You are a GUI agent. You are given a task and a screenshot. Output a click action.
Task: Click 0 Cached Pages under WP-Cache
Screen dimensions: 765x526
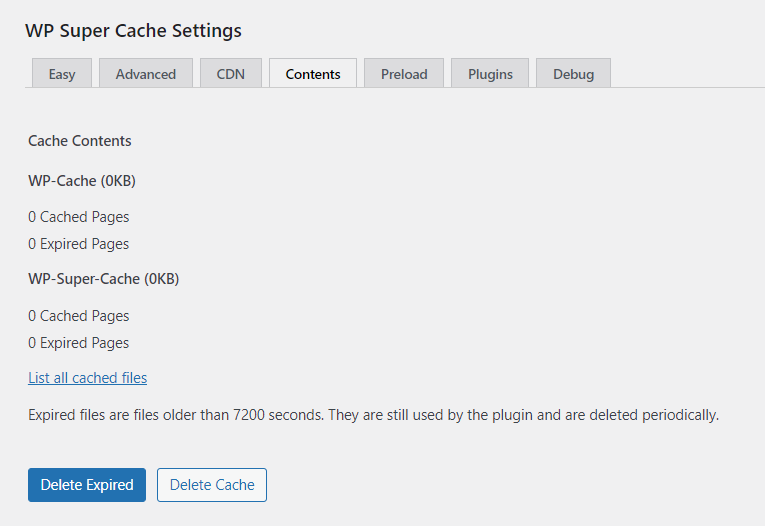pyautogui.click(x=78, y=216)
